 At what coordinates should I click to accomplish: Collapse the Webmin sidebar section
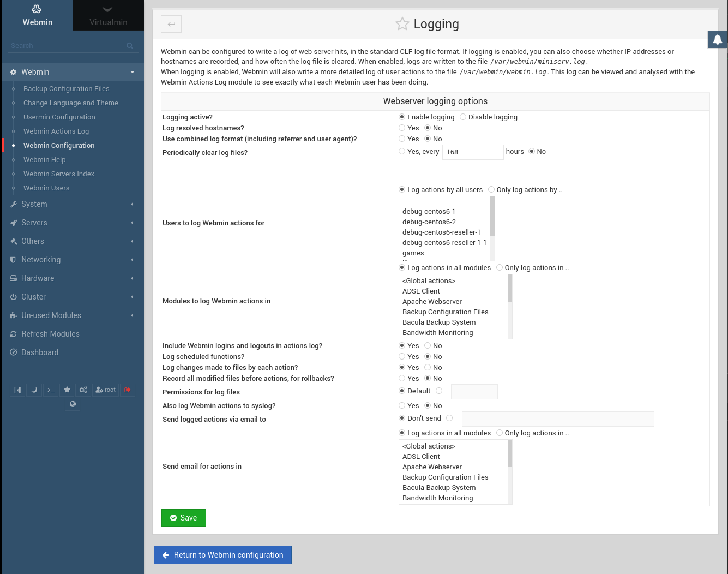point(35,72)
